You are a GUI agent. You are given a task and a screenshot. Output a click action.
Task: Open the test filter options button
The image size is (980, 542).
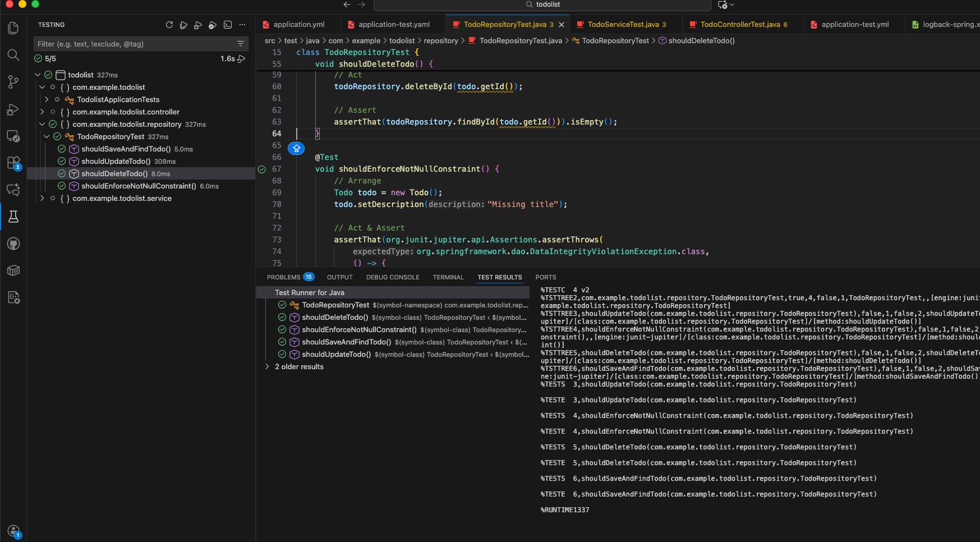tap(241, 44)
